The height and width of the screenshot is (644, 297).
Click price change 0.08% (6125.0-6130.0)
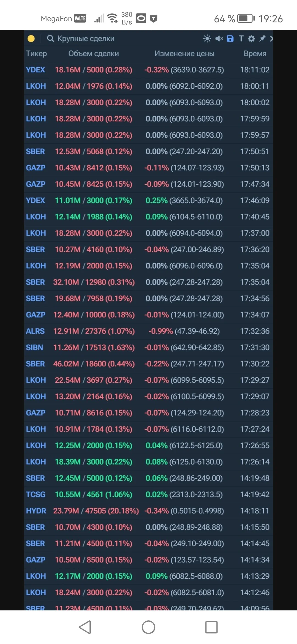(x=184, y=462)
